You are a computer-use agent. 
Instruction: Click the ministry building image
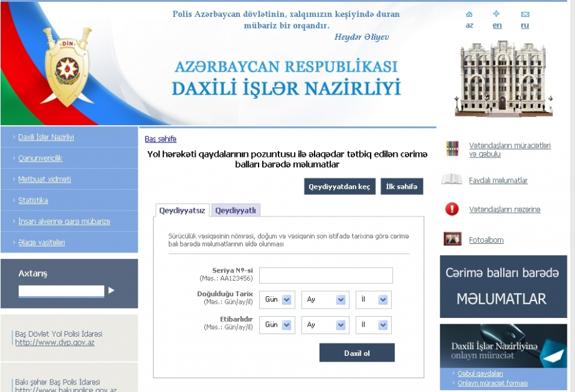[x=503, y=79]
